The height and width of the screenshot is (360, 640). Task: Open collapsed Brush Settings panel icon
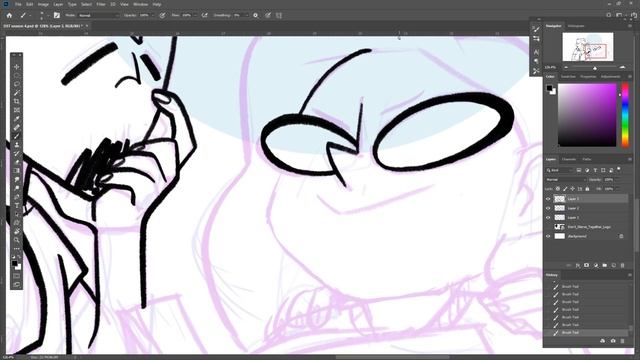[x=536, y=29]
